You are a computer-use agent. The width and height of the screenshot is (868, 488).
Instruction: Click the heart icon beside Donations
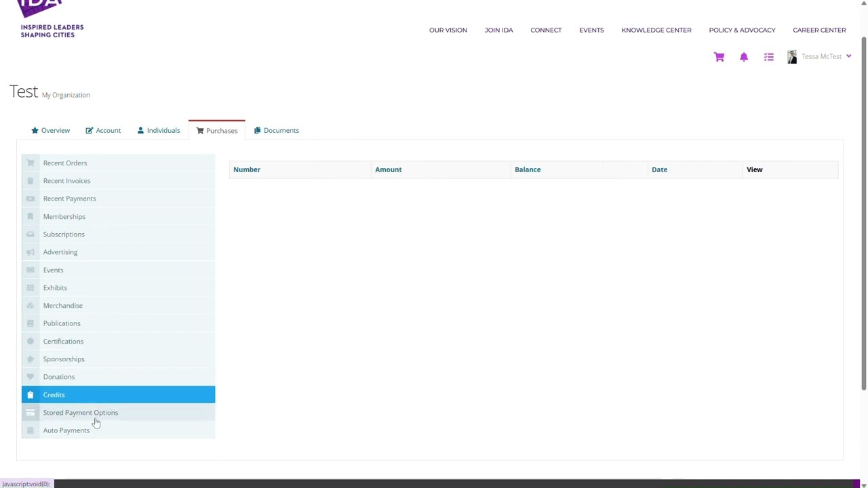pos(30,377)
